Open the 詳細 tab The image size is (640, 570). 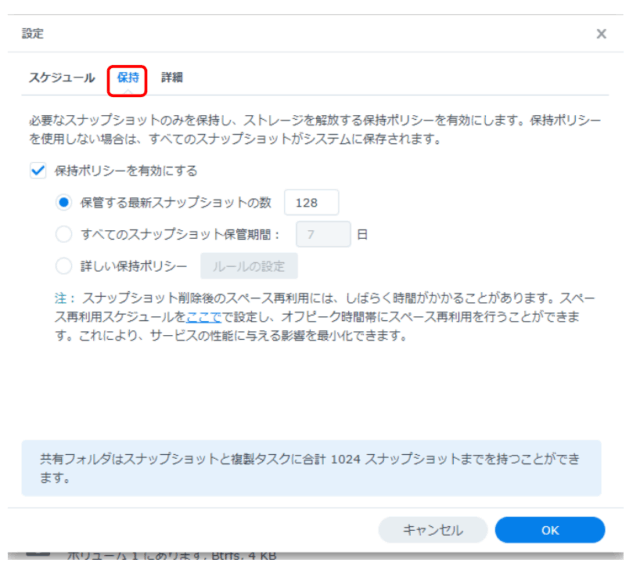tap(172, 78)
